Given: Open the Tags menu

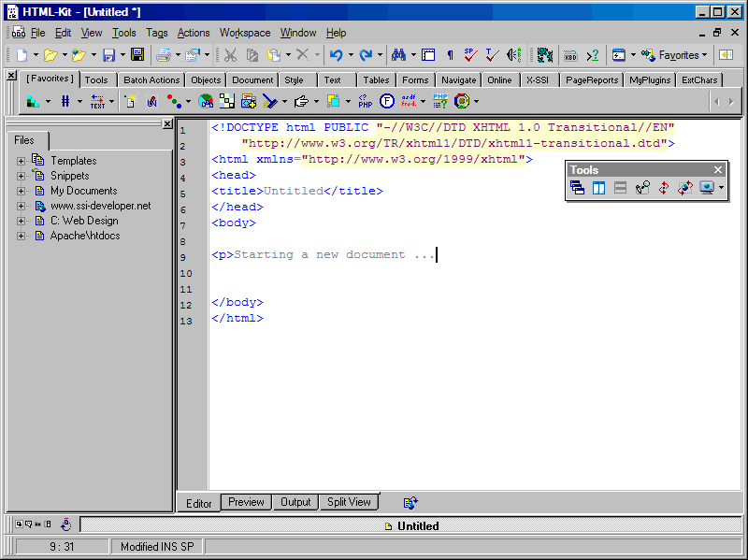Looking at the screenshot, I should tap(157, 33).
